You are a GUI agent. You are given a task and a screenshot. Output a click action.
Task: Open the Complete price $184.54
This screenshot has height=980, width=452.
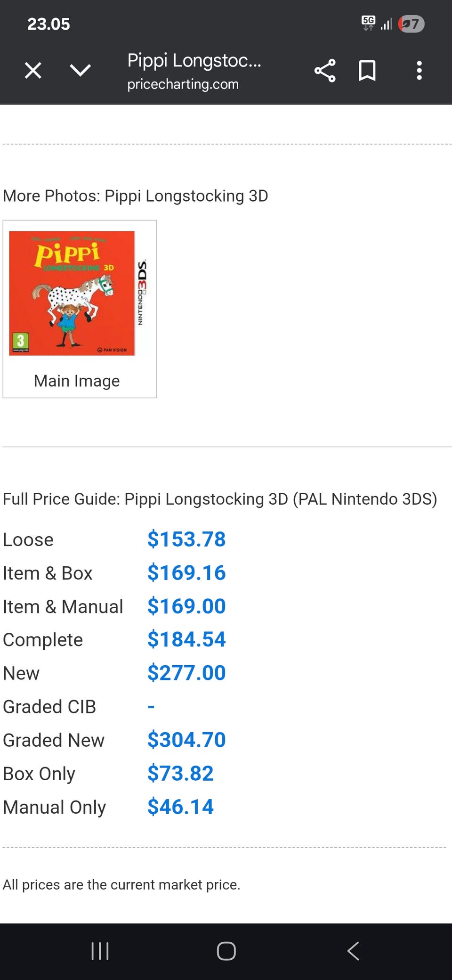186,640
